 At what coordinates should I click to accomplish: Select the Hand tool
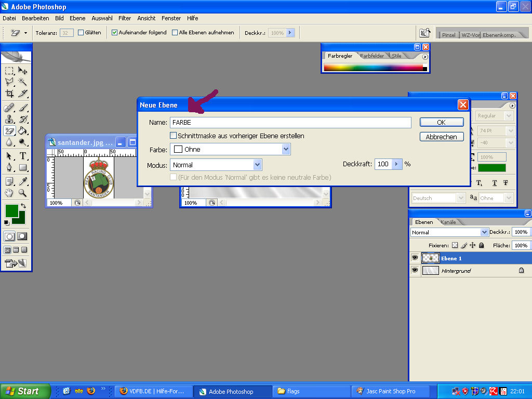point(9,193)
